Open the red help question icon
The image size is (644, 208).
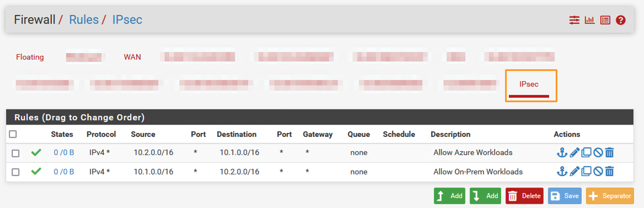(621, 20)
